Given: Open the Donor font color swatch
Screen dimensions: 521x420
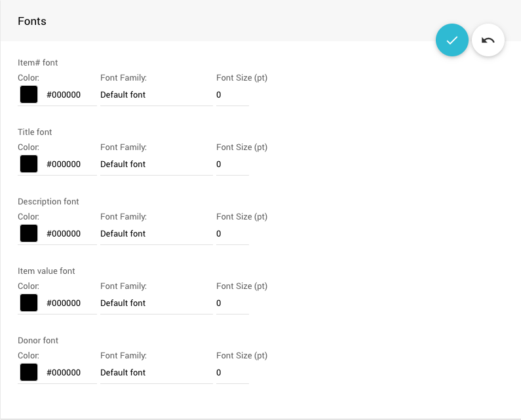Looking at the screenshot, I should 29,372.
